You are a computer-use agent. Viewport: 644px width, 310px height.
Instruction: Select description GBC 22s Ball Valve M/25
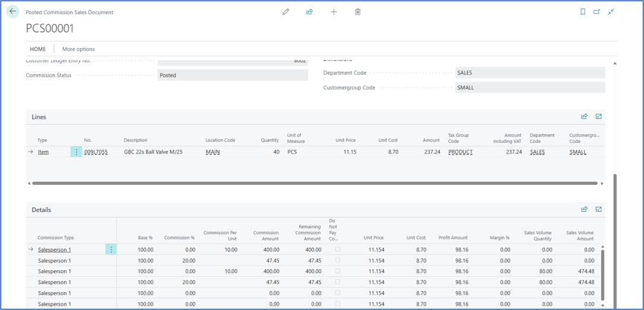[153, 152]
